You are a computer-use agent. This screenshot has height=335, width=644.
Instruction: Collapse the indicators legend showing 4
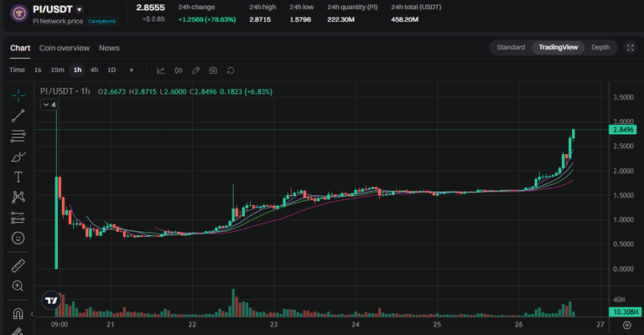coord(49,105)
